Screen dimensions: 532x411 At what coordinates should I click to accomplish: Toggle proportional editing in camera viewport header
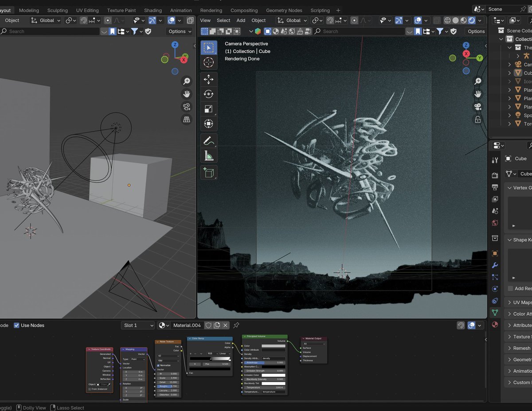[354, 20]
